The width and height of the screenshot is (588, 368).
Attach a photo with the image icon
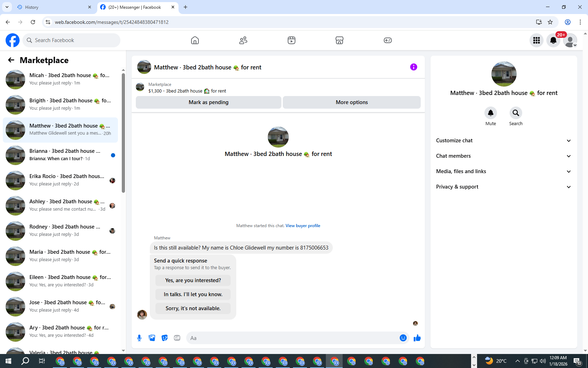[x=152, y=338]
